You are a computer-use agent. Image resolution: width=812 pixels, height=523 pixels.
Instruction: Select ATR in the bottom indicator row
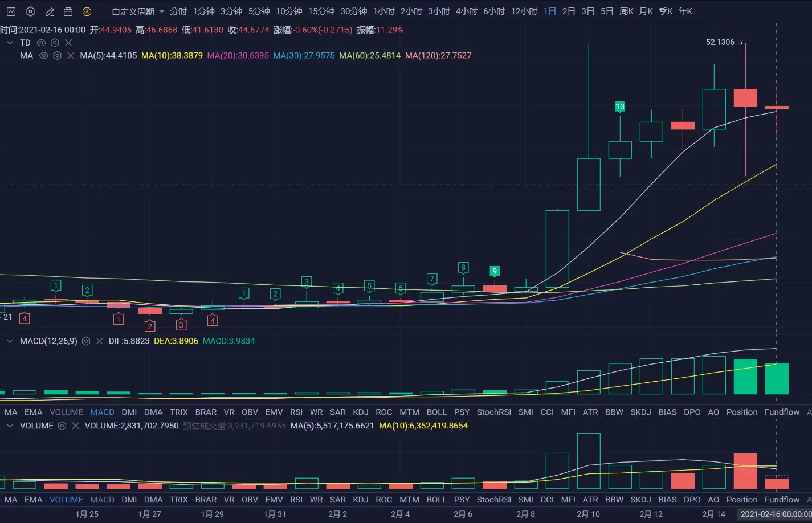[x=590, y=500]
